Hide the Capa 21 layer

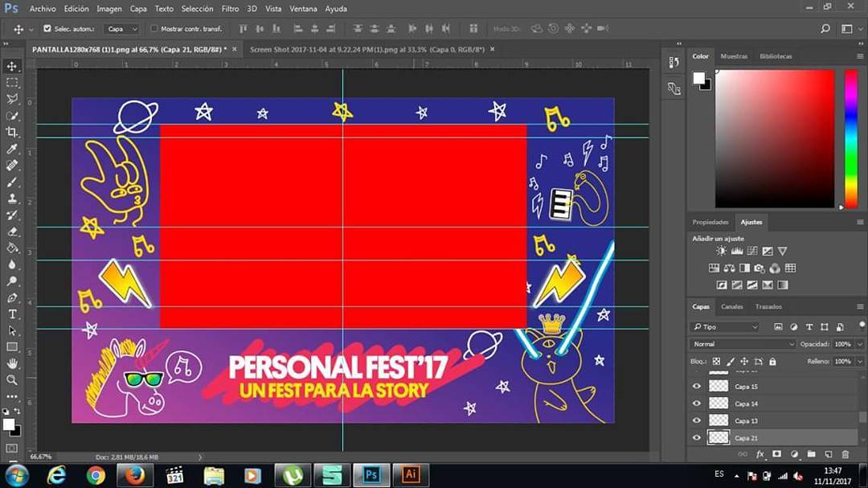[696, 438]
